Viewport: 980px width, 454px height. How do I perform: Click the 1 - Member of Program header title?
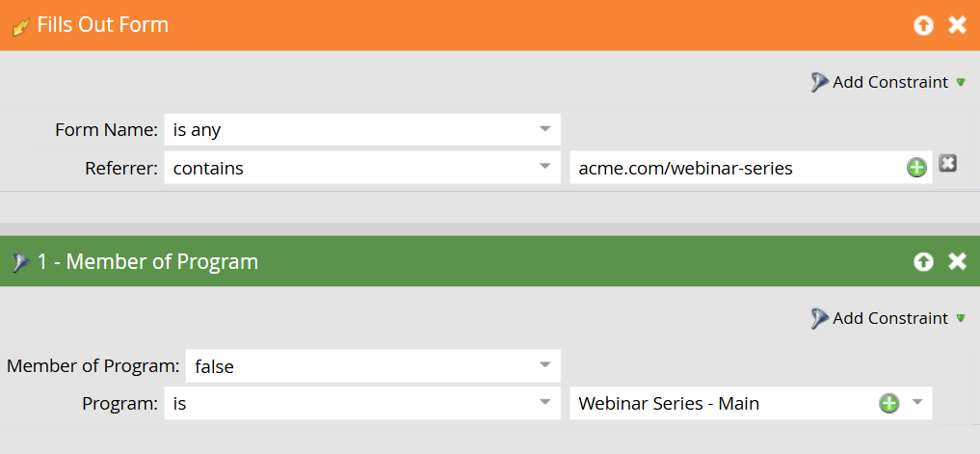coord(147,261)
